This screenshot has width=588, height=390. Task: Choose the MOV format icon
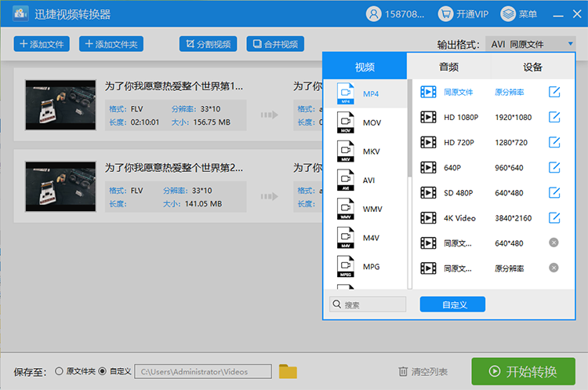[x=346, y=122]
